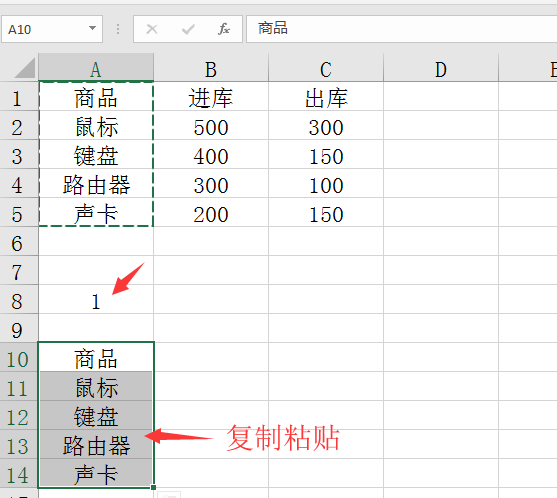Click cell A5 containing 声卡

point(96,212)
